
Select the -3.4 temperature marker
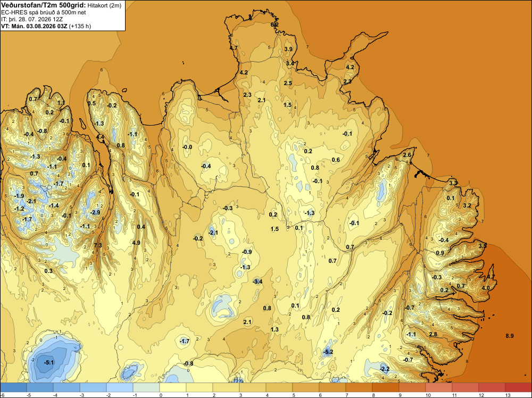point(257,281)
